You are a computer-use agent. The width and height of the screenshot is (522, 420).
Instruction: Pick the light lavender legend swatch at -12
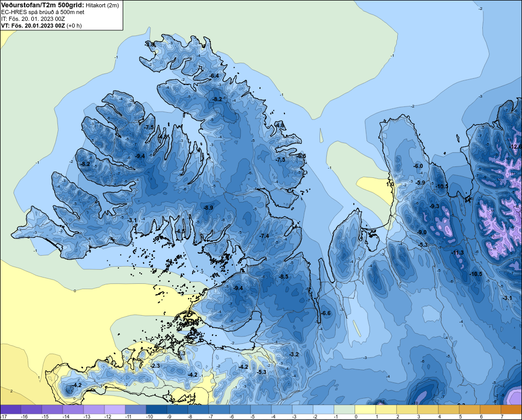[115, 410]
